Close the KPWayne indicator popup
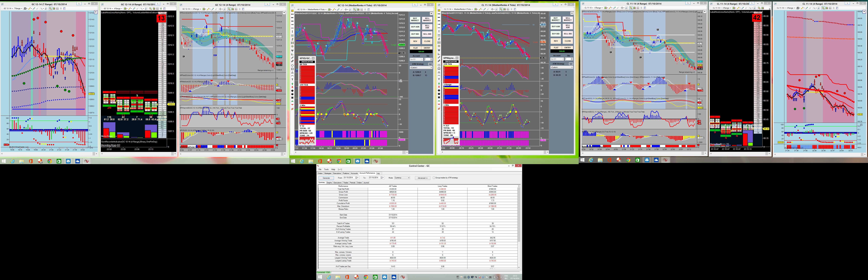This screenshot has height=280, width=868. point(457,58)
